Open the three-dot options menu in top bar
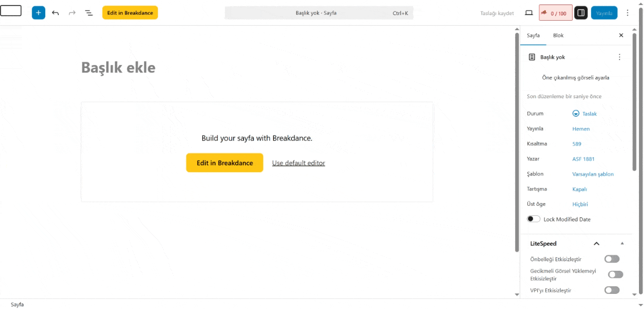 point(627,13)
